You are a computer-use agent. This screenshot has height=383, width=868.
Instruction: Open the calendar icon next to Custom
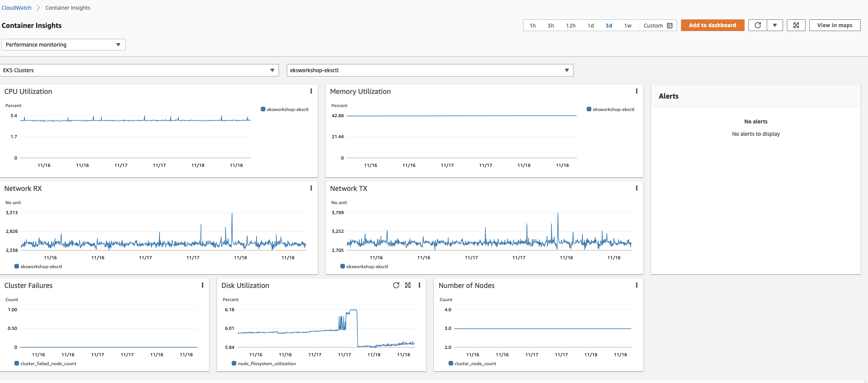pyautogui.click(x=670, y=25)
